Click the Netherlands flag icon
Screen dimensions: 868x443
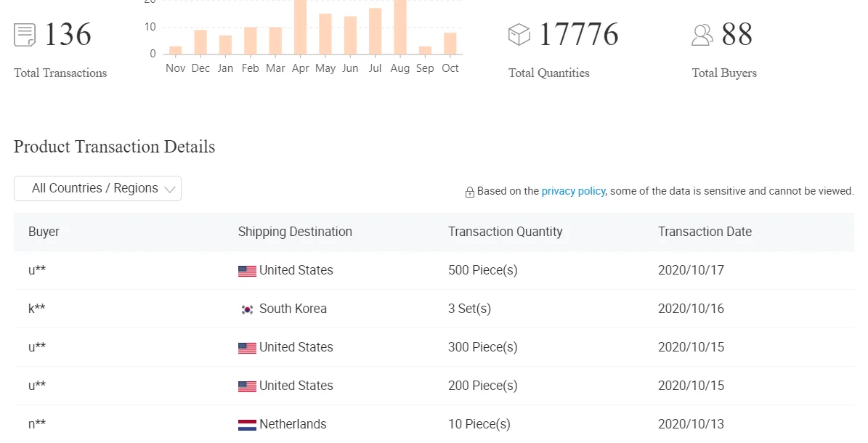coord(247,425)
